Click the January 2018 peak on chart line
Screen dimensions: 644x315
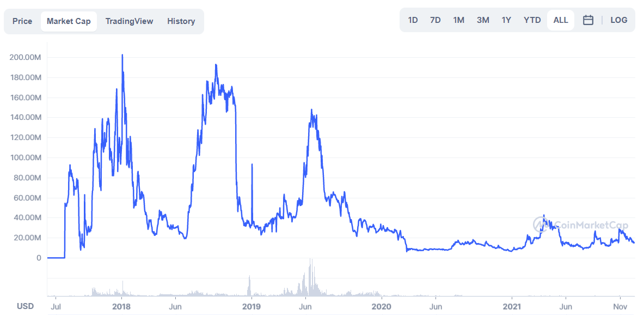(122, 55)
